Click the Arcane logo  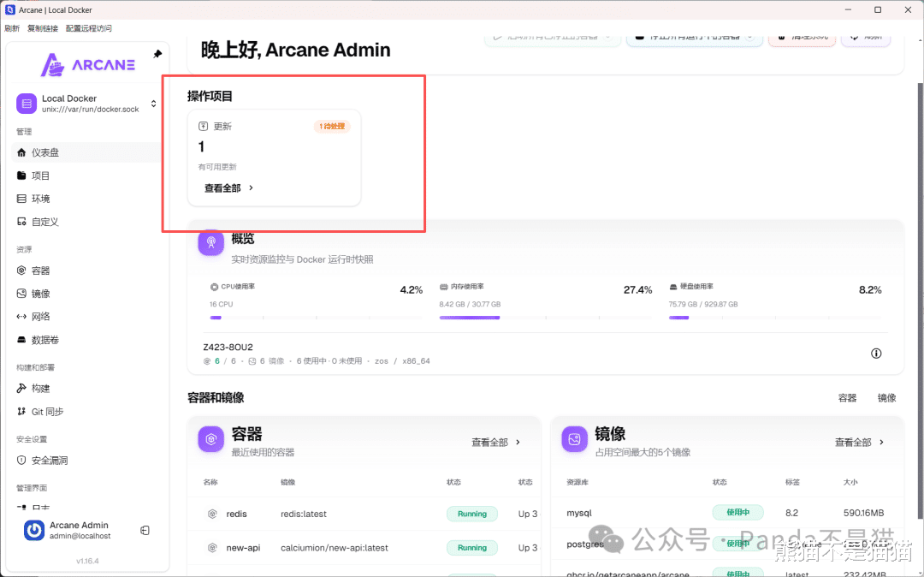[x=88, y=65]
